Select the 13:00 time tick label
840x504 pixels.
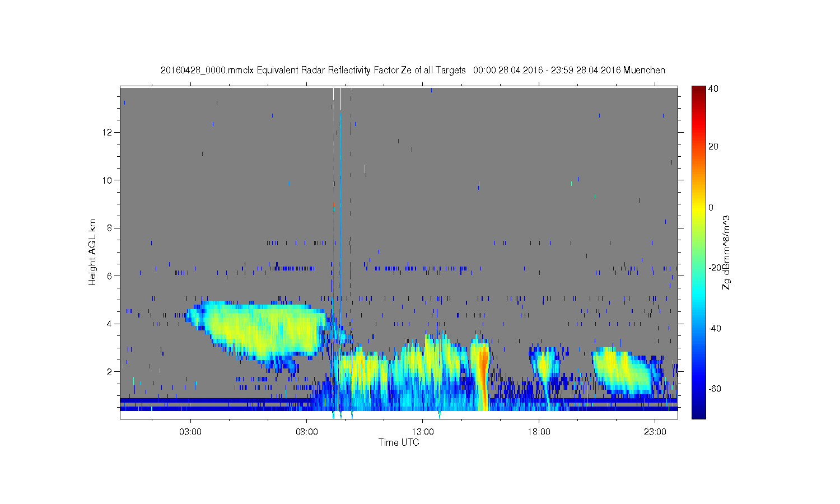tap(423, 432)
